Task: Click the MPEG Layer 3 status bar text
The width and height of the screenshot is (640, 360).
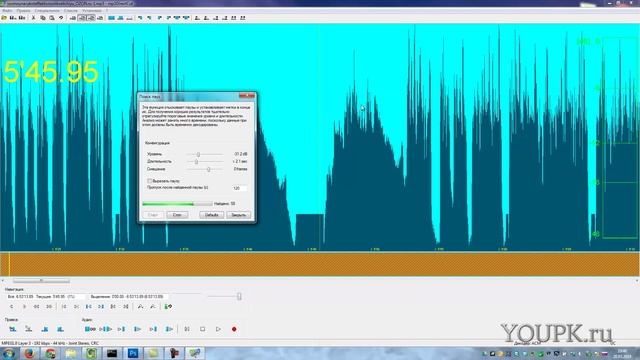Action: click(x=50, y=343)
